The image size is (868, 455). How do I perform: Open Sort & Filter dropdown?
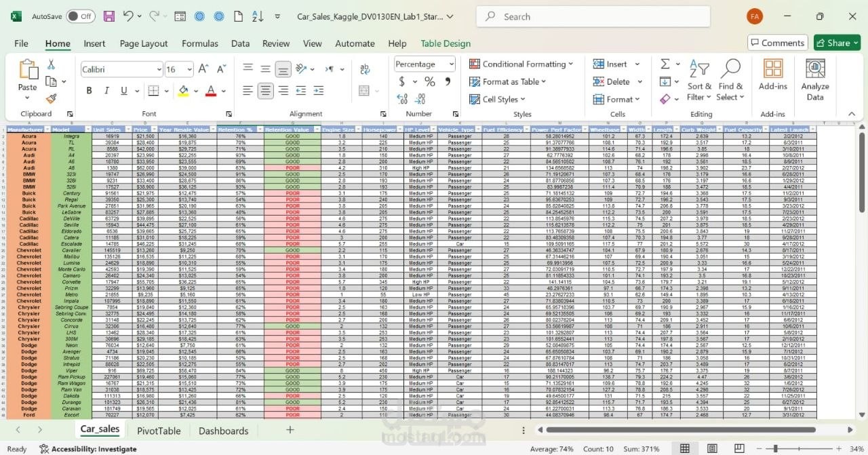pos(699,80)
